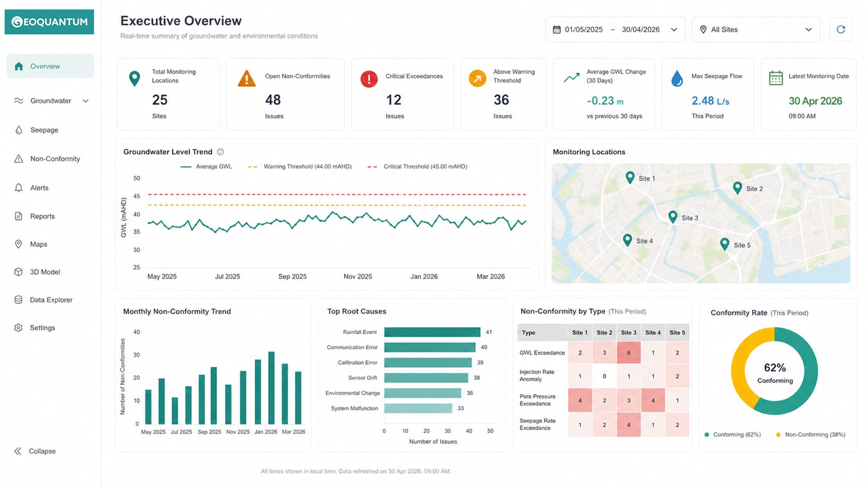Click the Alerts bell icon

19,188
